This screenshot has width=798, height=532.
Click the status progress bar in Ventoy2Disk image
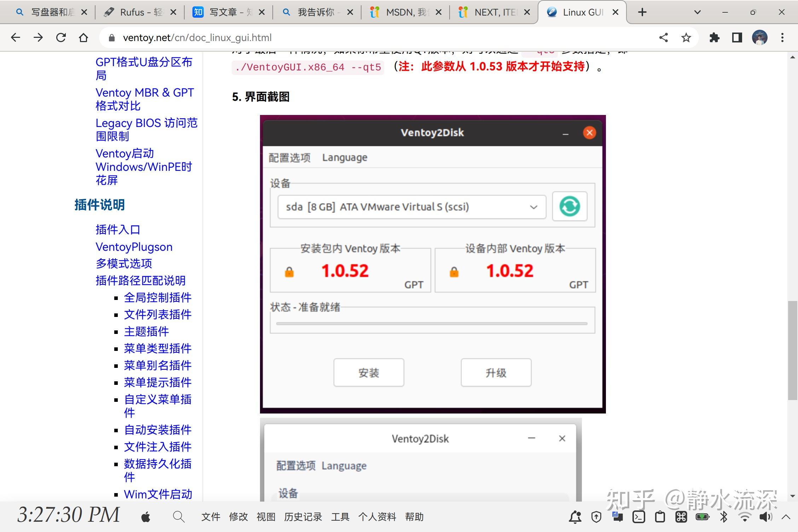pos(432,323)
